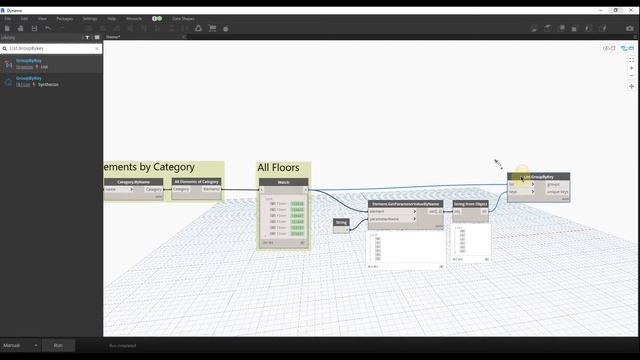Click the Elements by Category group title
640x360 pixels.
click(149, 167)
